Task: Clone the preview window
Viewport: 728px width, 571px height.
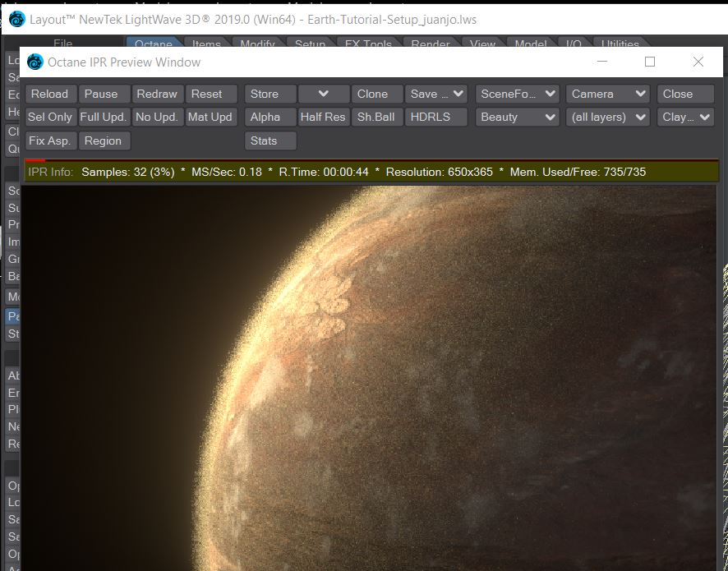Action: tap(377, 94)
